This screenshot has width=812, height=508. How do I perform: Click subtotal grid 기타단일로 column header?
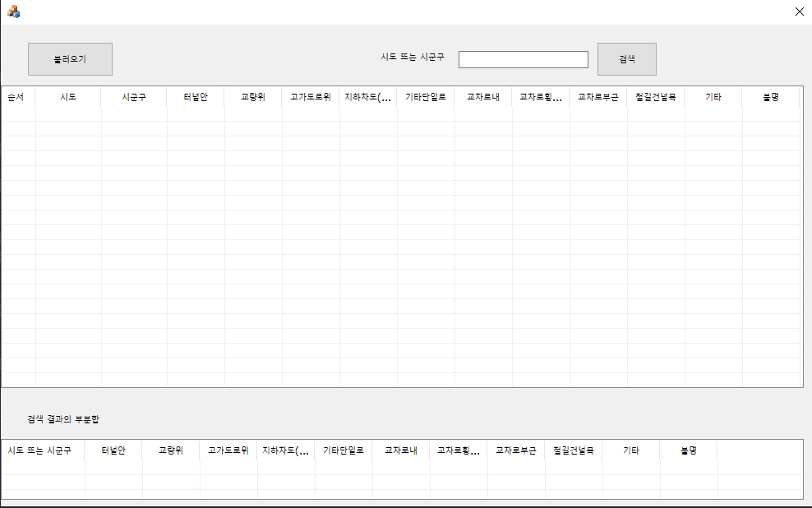[343, 450]
